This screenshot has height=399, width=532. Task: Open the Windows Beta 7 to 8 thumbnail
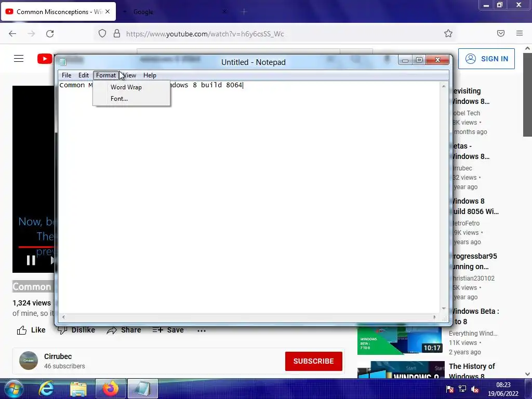point(400,341)
